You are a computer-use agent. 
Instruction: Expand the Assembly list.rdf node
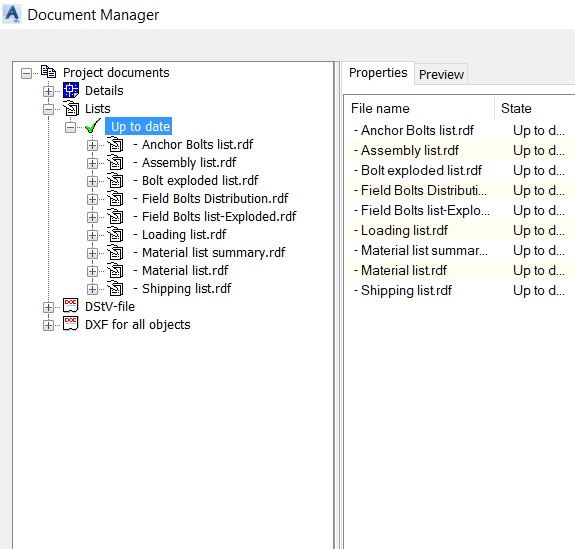click(x=92, y=163)
